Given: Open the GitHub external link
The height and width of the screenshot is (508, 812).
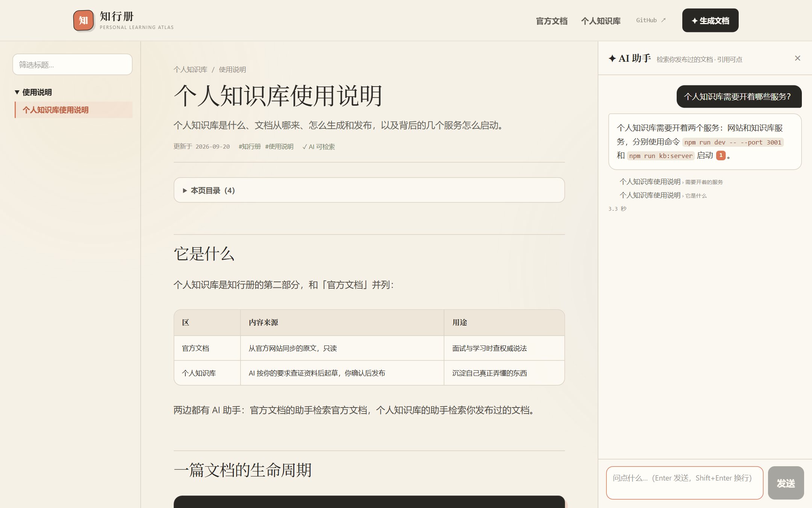Looking at the screenshot, I should (651, 20).
